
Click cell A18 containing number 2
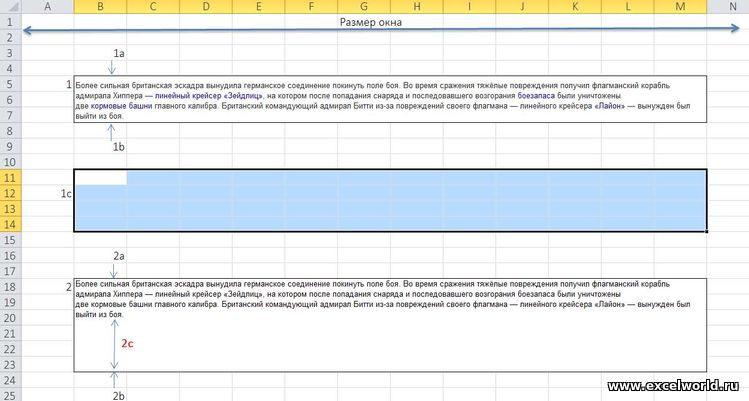point(48,287)
